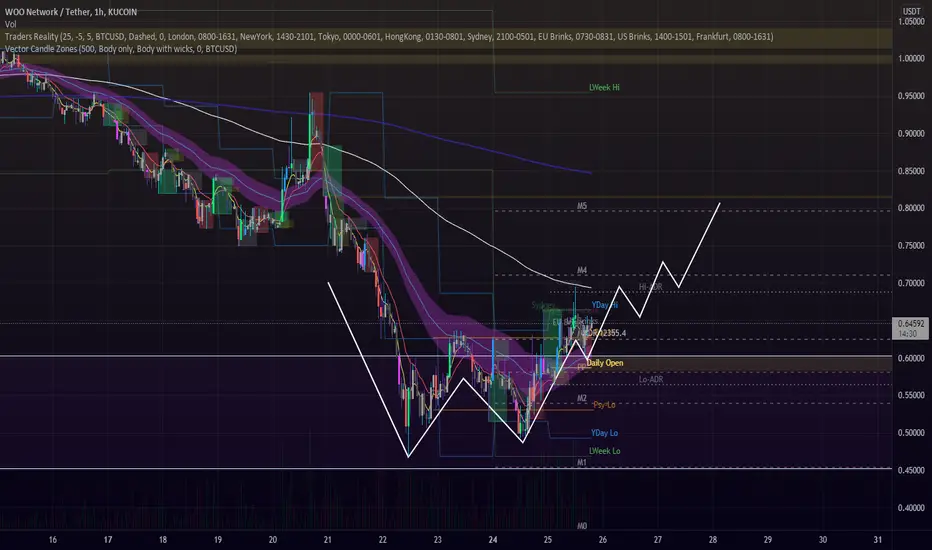932x550 pixels.
Task: Click date 20 on the time axis
Action: pos(273,540)
